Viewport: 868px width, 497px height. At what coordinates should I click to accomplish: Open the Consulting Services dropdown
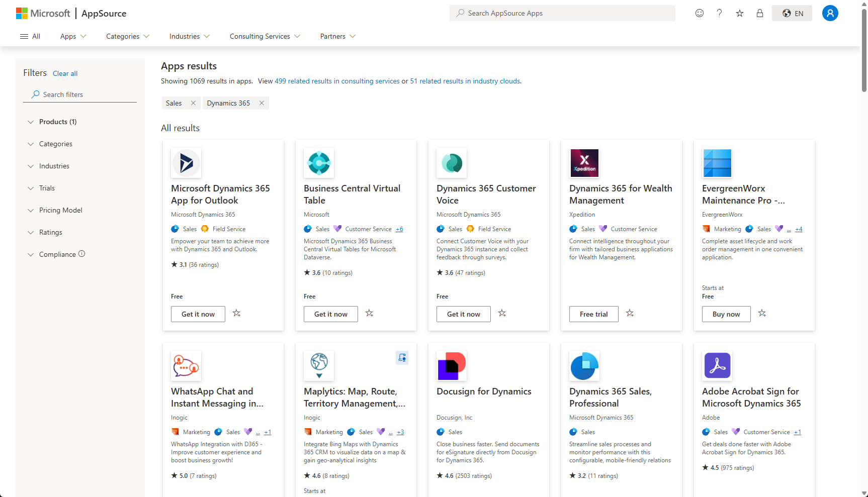(x=265, y=36)
